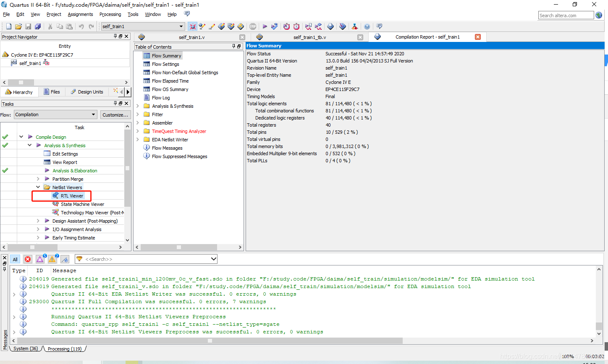608x364 pixels.
Task: Click the Edit Settings task icon
Action: point(47,154)
